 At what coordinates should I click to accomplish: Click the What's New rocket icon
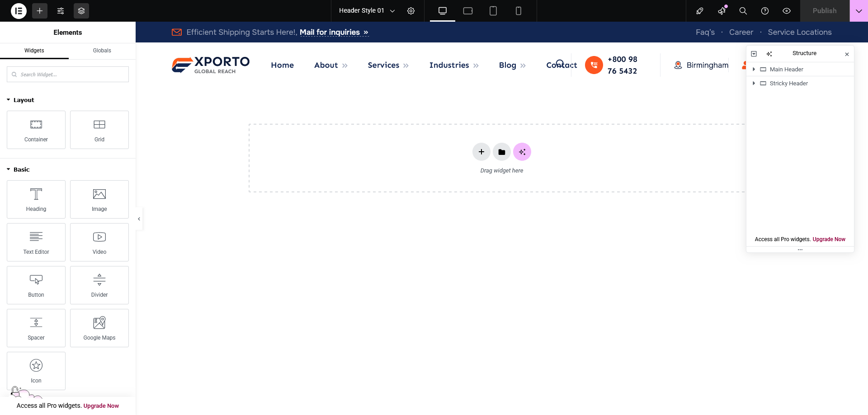point(699,11)
